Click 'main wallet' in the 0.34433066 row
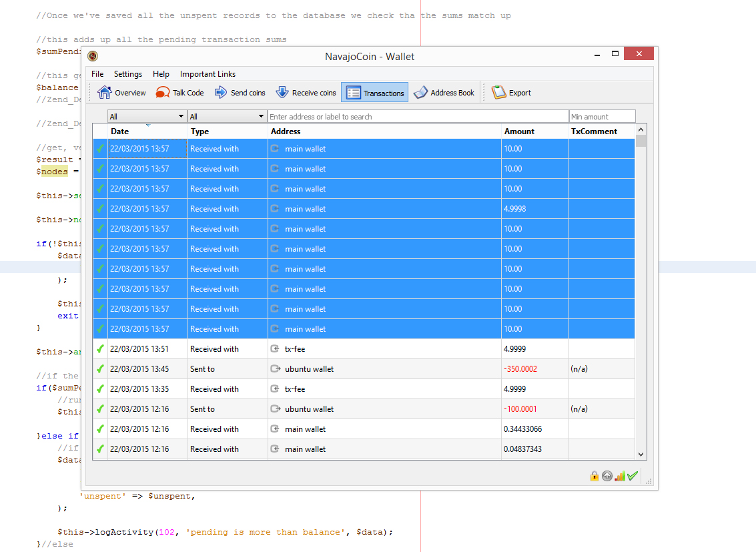This screenshot has width=756, height=552. pos(305,429)
